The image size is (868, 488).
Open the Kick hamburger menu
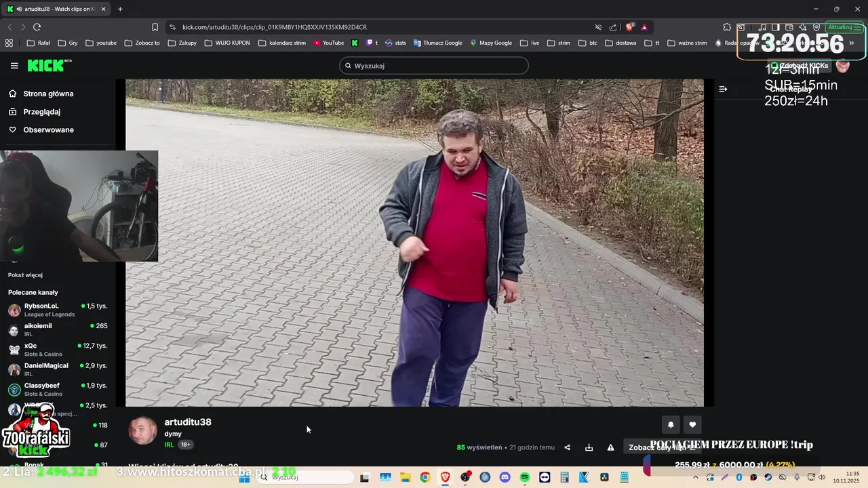coord(14,66)
